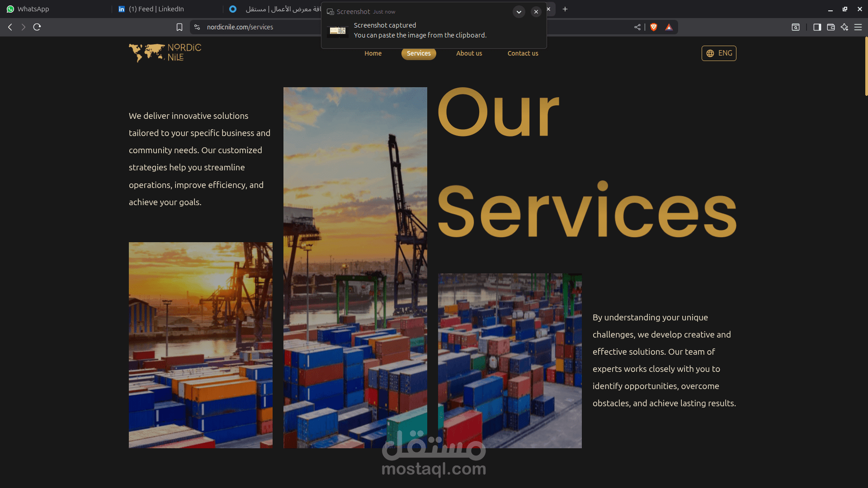Click 'Screenshot captured' notification title
This screenshot has width=868, height=488.
pyautogui.click(x=385, y=25)
